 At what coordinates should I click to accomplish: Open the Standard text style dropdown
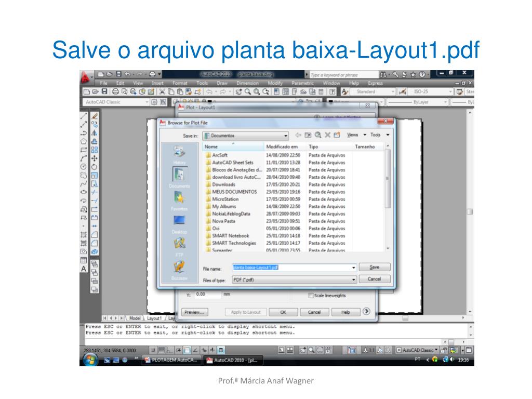(373, 91)
